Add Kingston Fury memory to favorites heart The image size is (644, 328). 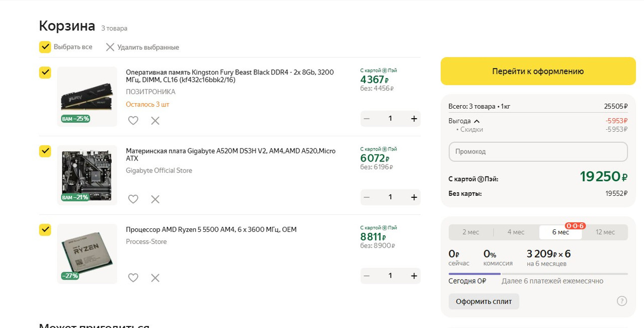click(x=133, y=121)
